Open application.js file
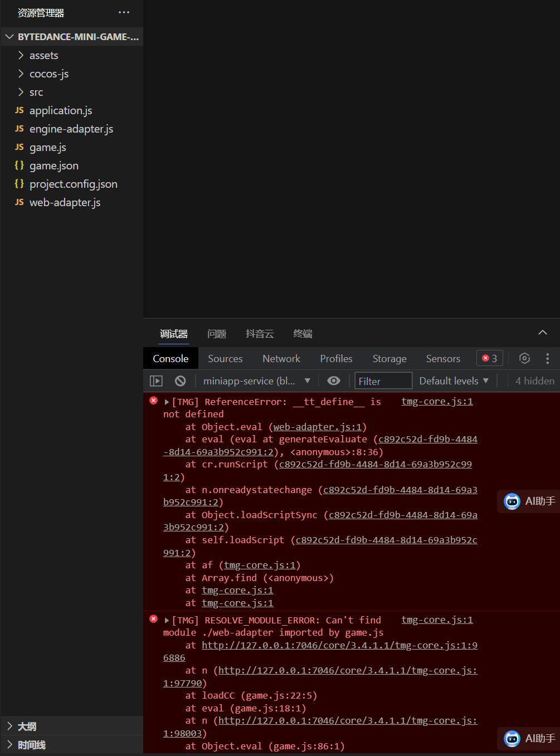Screen dimensions: 560x756 [61, 110]
